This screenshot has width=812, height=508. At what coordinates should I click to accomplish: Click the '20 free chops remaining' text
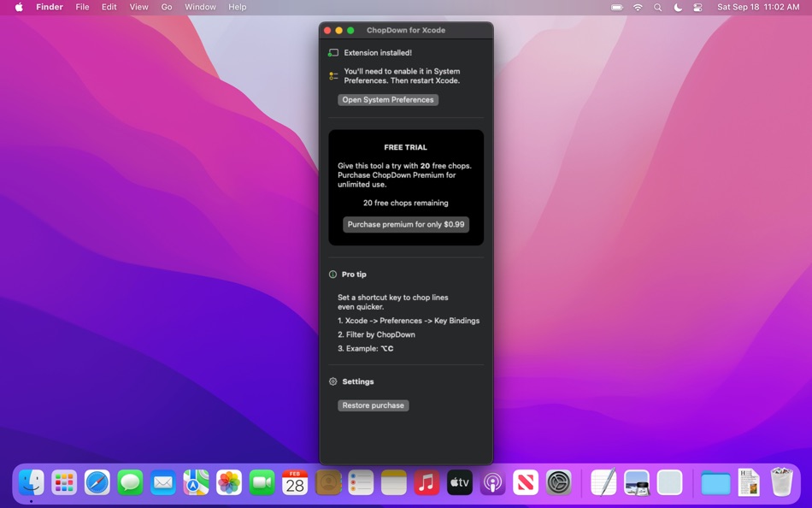coord(406,204)
